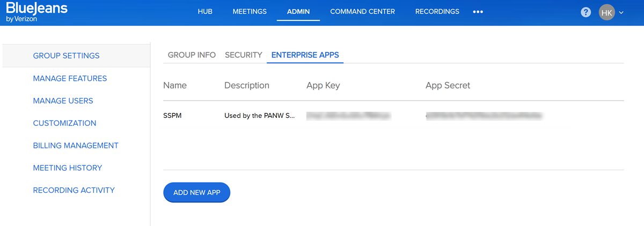The image size is (644, 226).
Task: Click the HK user avatar
Action: tap(606, 12)
